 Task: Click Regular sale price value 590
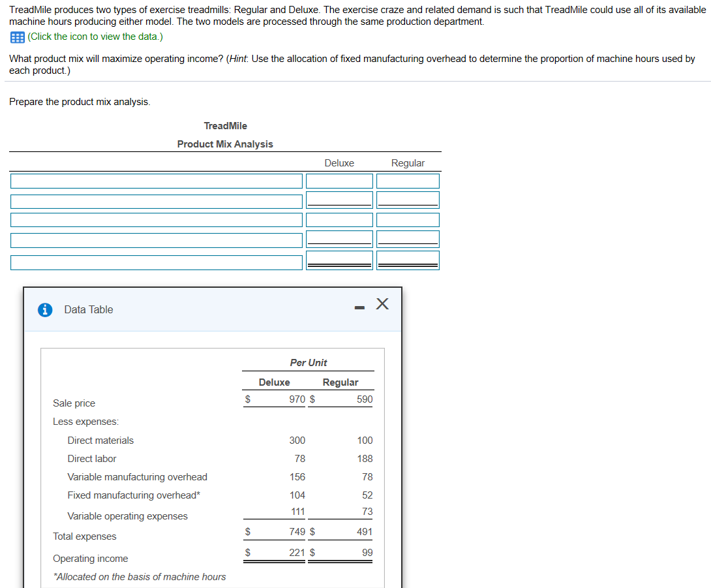(x=365, y=399)
